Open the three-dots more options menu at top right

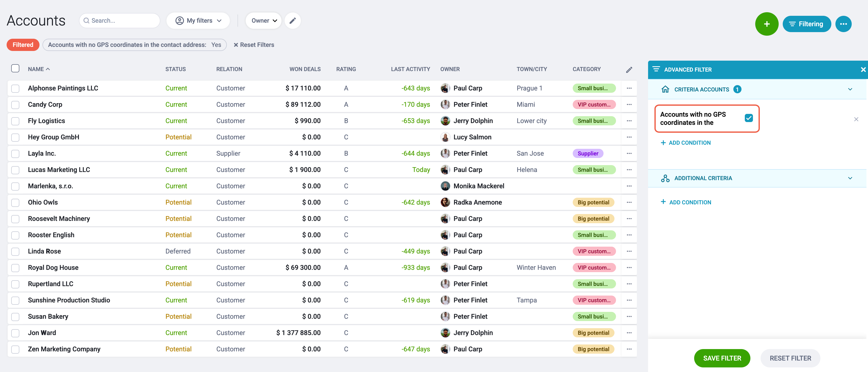point(843,24)
